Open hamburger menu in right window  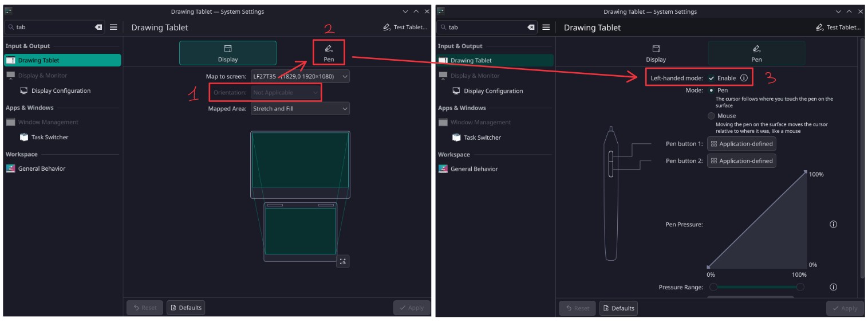546,27
